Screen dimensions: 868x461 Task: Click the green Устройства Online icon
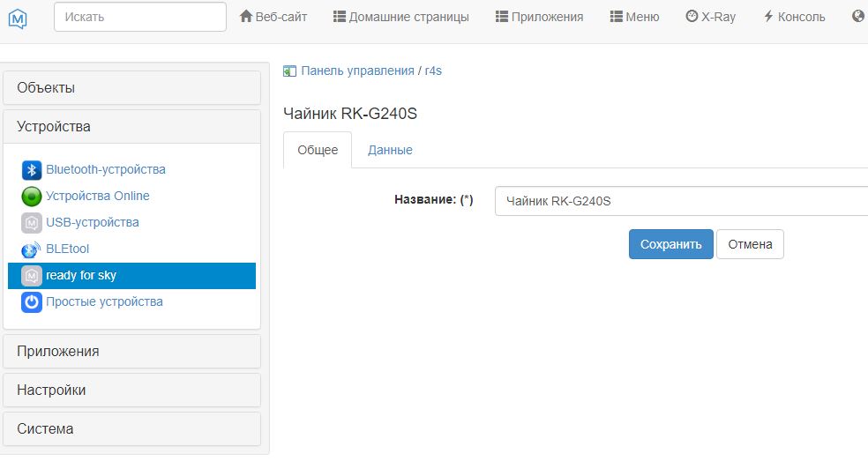pyautogui.click(x=32, y=197)
